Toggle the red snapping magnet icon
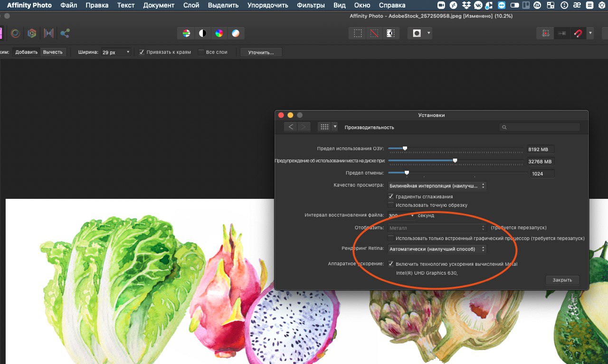608x364 pixels. click(x=578, y=33)
